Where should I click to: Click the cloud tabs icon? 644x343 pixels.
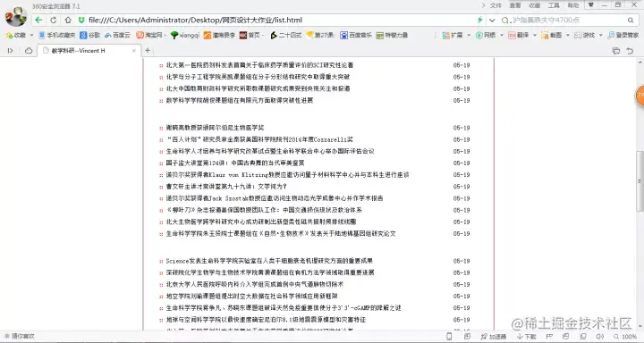tap(29, 50)
